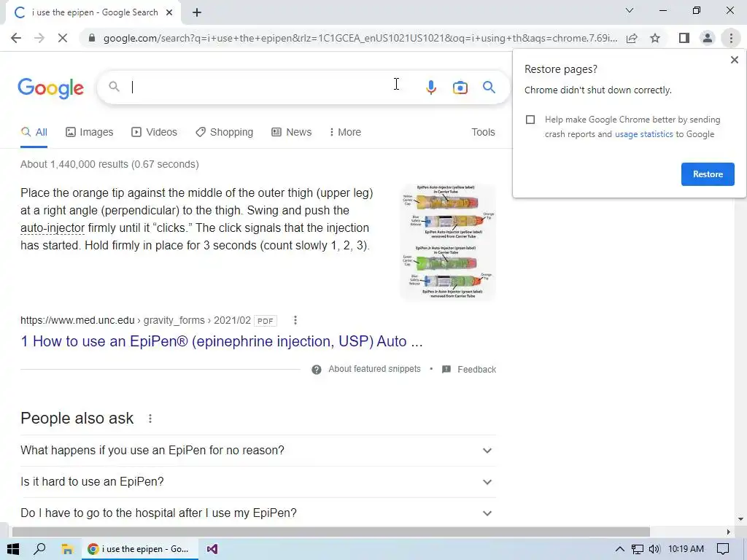Open the Chrome profile icon
This screenshot has height=560, width=747.
coord(708,38)
